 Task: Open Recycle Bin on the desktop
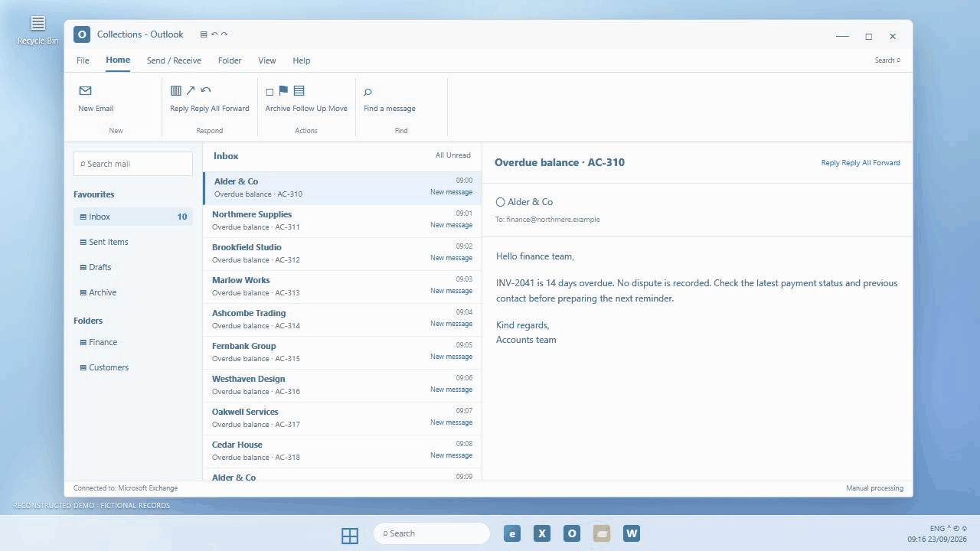(38, 30)
